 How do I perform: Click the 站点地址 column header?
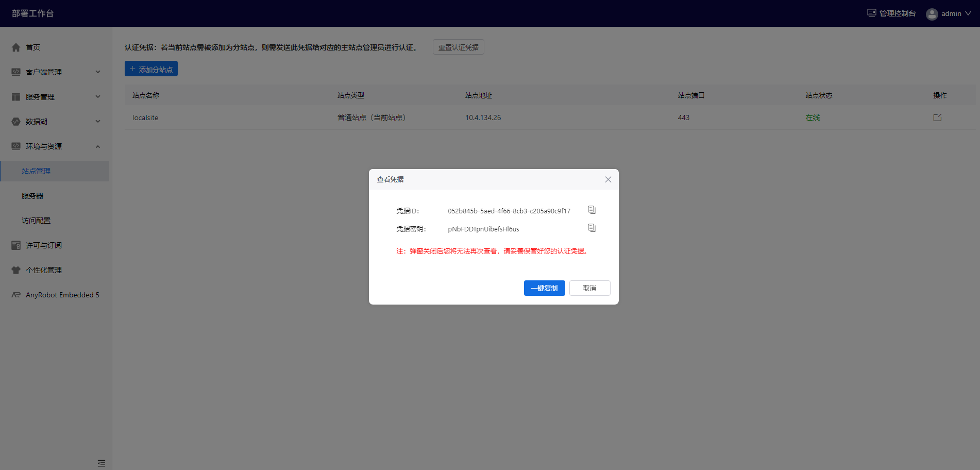pyautogui.click(x=479, y=95)
